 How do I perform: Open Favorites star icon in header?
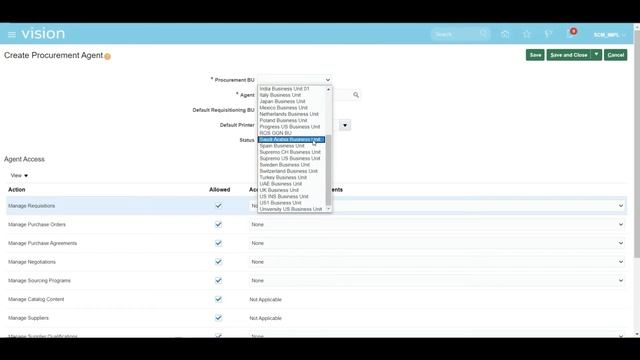527,34
